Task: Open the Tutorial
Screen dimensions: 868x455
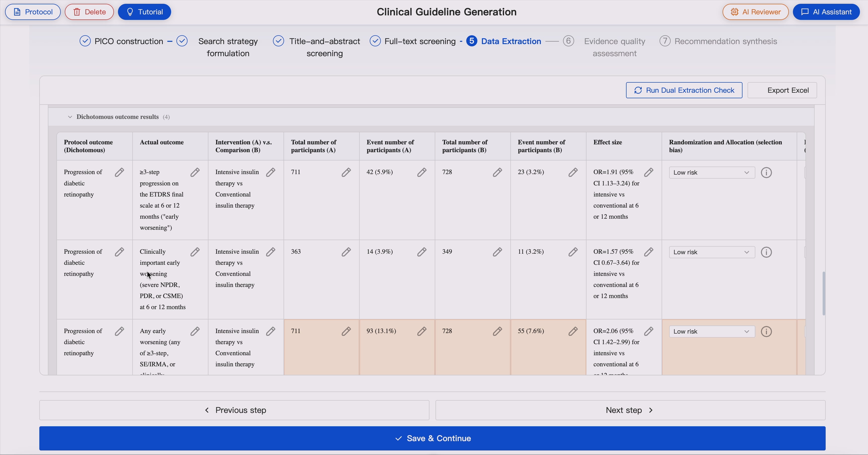Action: click(145, 12)
